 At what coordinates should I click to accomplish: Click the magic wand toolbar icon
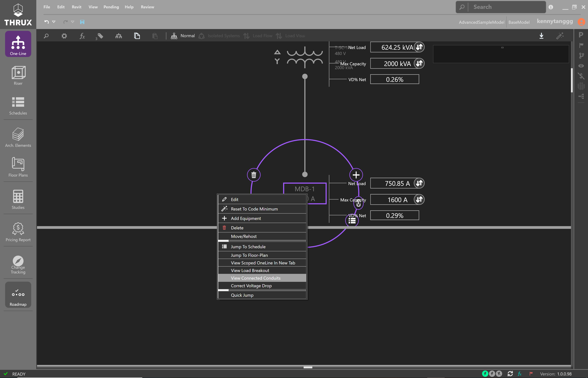point(560,36)
